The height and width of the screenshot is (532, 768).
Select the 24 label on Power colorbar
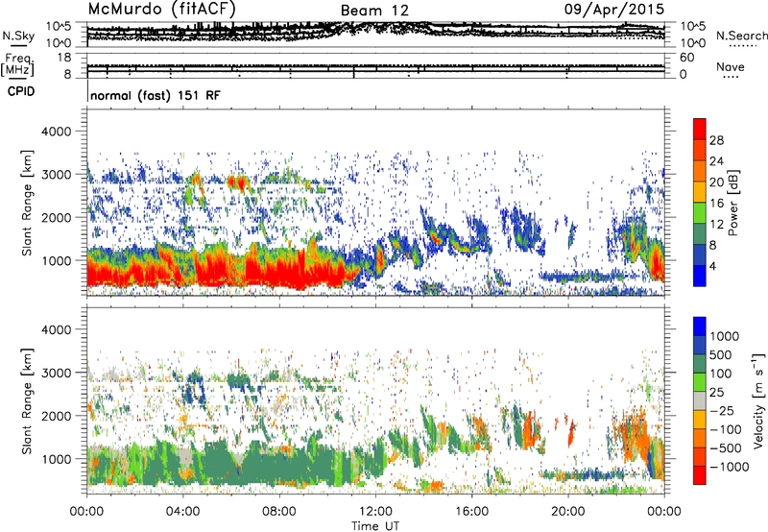(716, 161)
